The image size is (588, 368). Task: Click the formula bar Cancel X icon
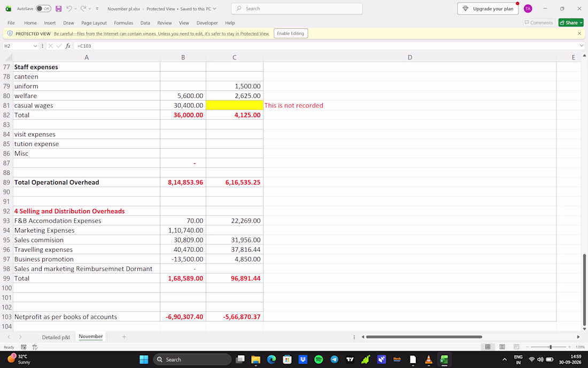pyautogui.click(x=51, y=46)
